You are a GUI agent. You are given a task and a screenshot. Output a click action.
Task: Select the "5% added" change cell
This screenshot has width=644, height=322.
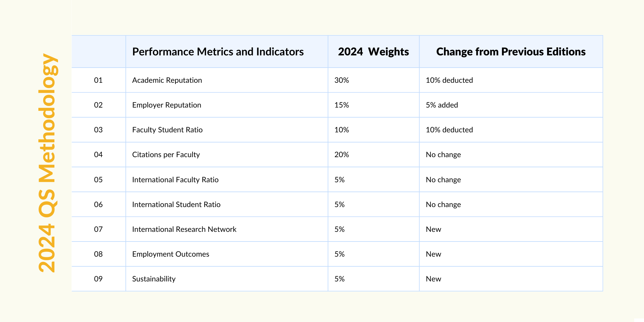442,105
